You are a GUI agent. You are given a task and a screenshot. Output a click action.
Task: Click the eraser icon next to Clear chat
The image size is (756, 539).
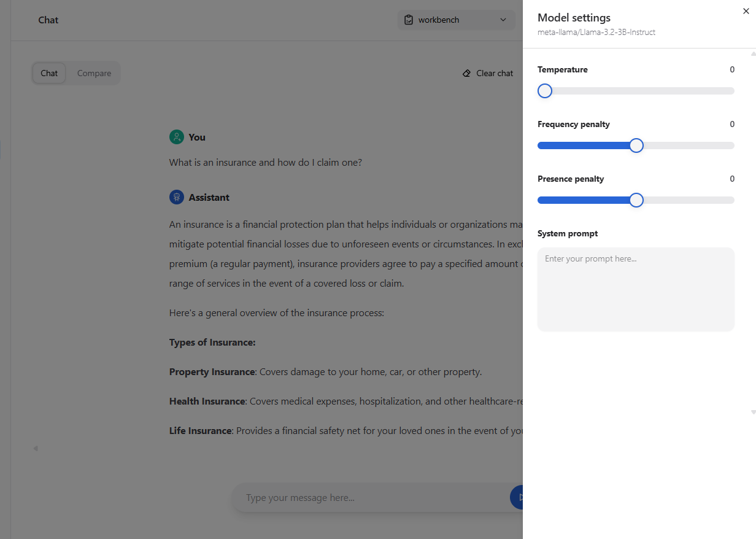tap(467, 73)
